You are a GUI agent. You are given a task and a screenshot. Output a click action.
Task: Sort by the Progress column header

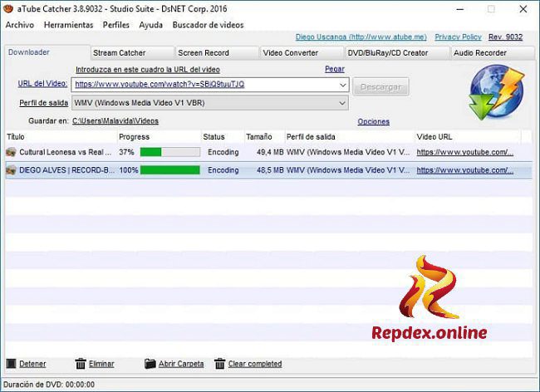click(160, 137)
